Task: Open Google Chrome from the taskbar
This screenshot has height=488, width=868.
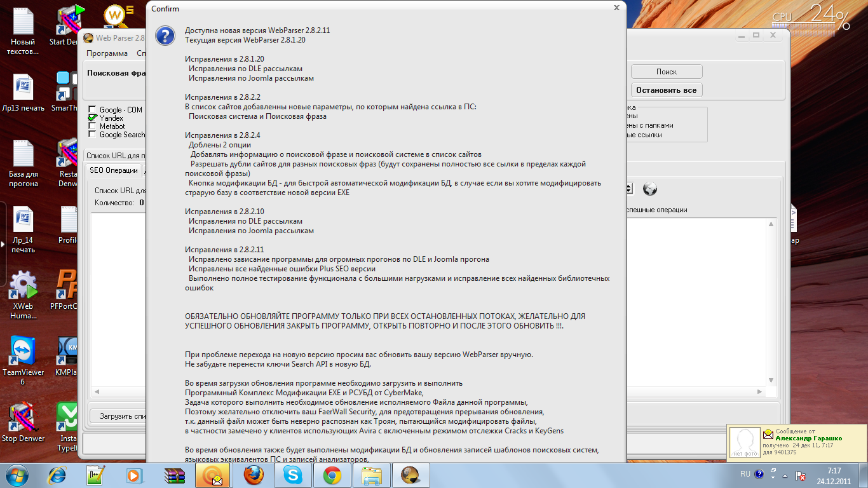Action: [332, 475]
